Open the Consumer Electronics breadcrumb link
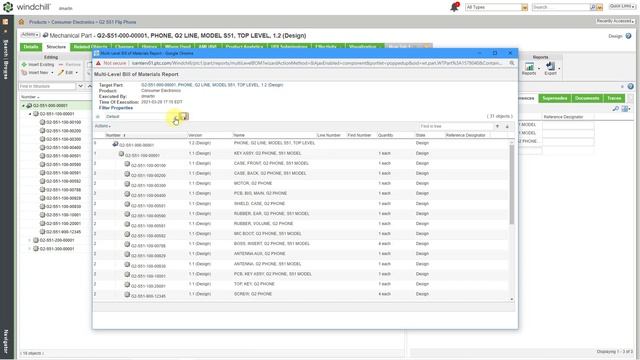 pyautogui.click(x=73, y=22)
